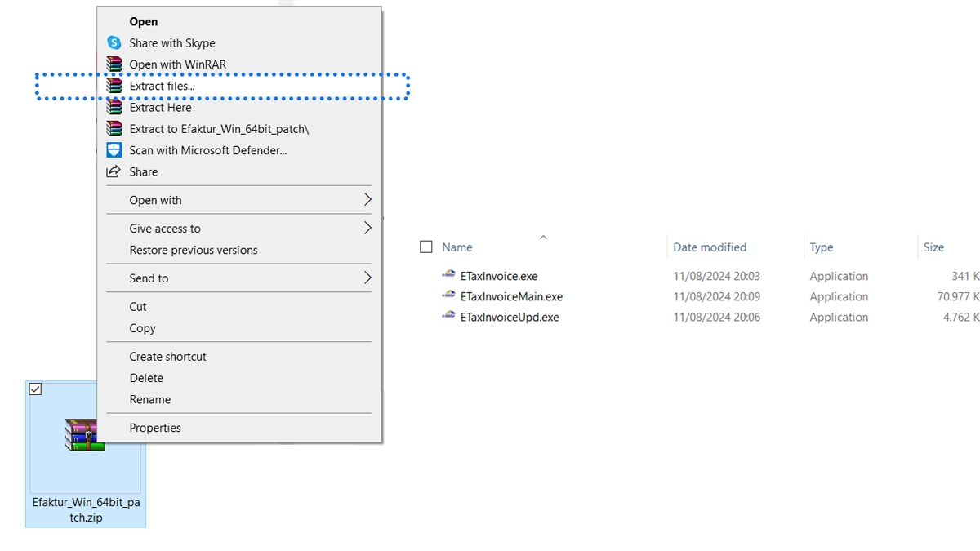Click the Application type of ETaxInvoiceUpd.exe

click(x=839, y=317)
